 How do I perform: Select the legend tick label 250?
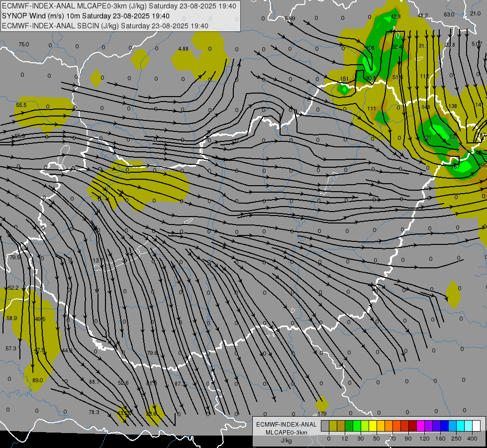pyautogui.click(x=456, y=439)
